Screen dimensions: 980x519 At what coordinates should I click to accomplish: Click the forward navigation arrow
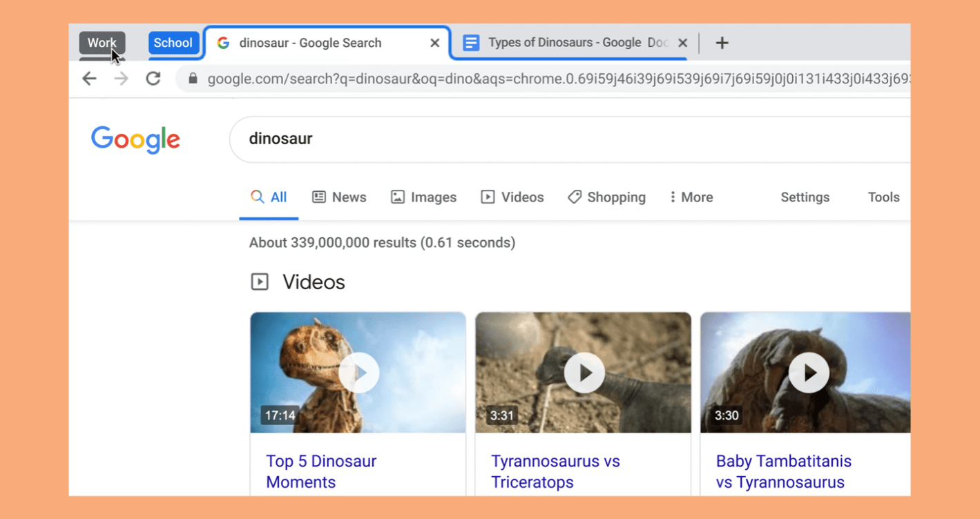coord(121,78)
